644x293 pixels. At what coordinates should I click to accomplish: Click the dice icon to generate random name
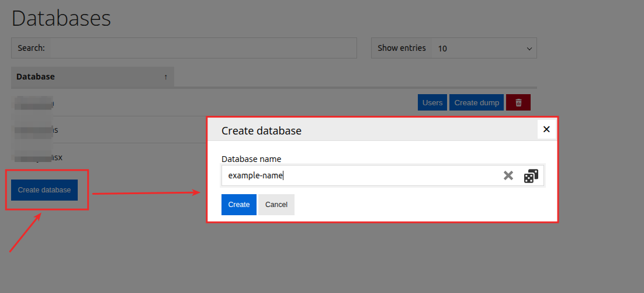tap(530, 175)
